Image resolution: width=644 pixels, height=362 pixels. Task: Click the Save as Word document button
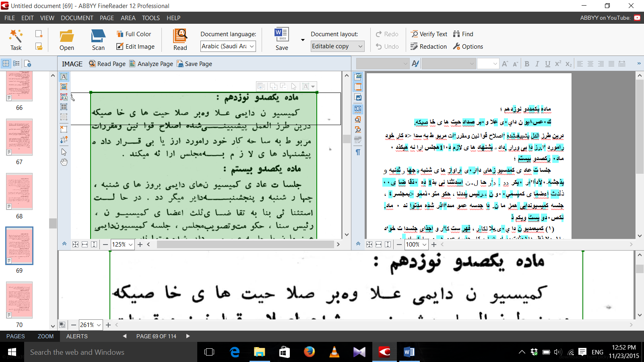282,40
